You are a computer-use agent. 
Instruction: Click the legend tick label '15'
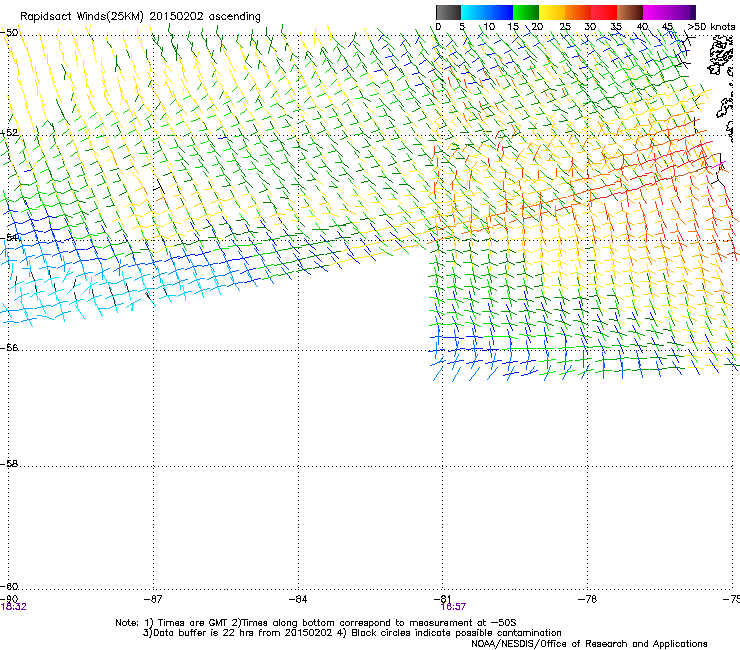[x=513, y=26]
